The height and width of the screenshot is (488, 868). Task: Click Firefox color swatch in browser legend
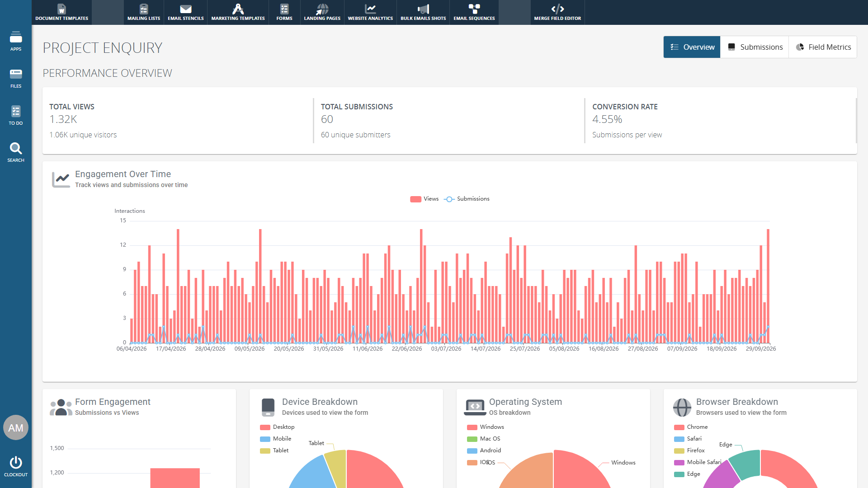click(679, 450)
